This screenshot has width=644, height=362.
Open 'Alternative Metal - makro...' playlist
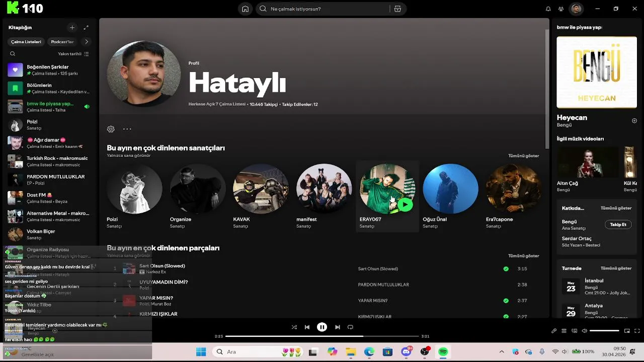(49, 216)
